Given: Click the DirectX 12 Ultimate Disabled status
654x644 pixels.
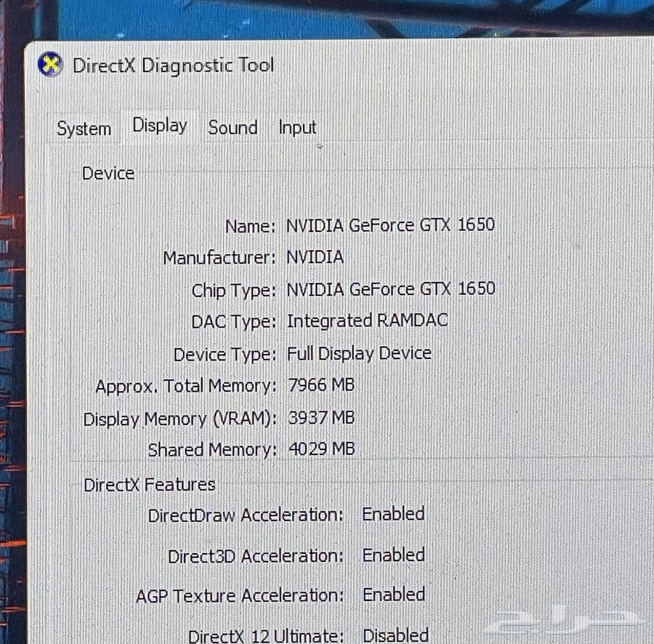Looking at the screenshot, I should pos(395,635).
